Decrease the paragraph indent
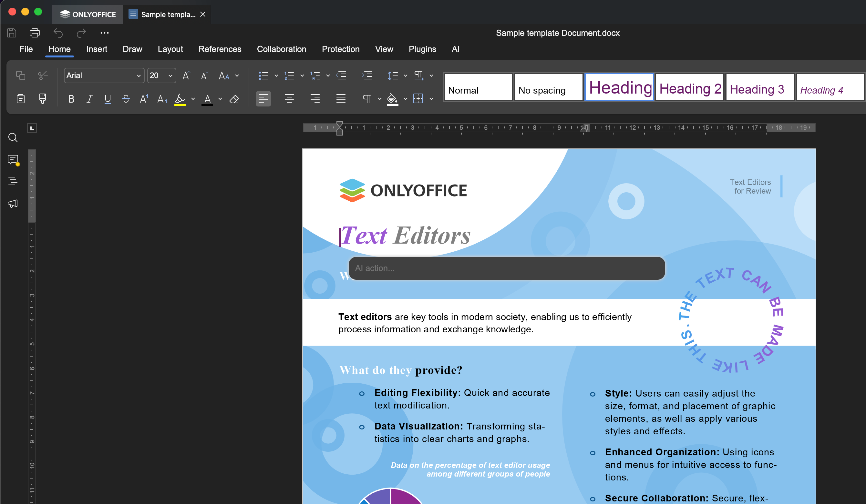This screenshot has width=866, height=504. coord(341,76)
